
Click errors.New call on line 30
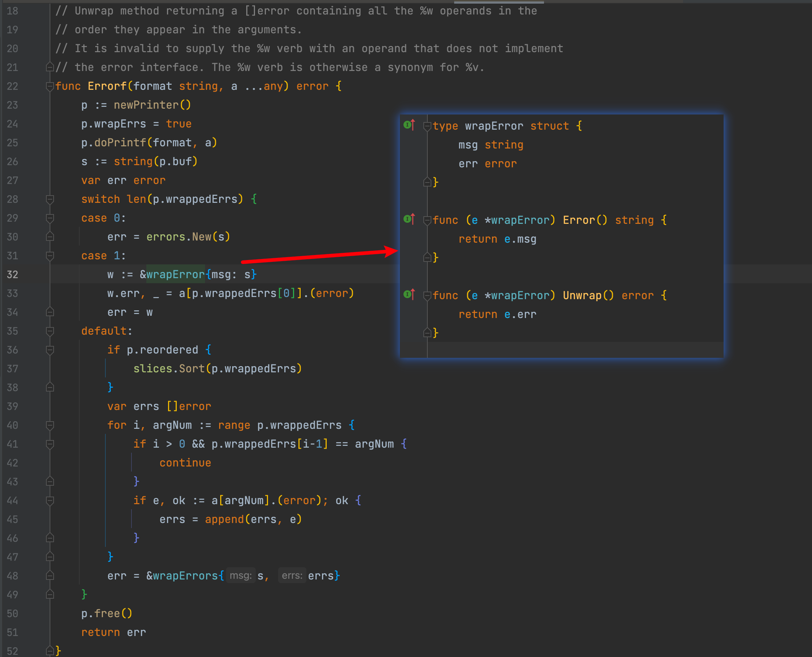click(188, 237)
